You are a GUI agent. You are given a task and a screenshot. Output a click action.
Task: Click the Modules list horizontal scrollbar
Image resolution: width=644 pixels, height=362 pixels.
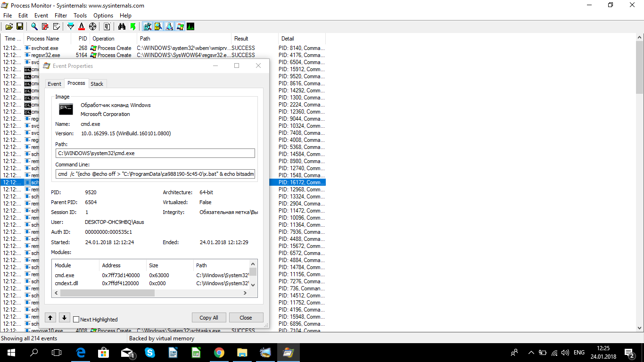107,293
